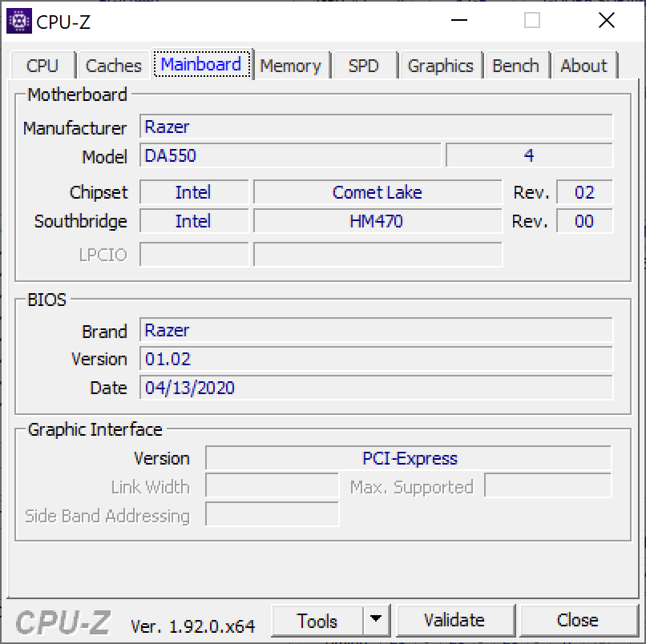Click the model revision field showing 4

click(530, 155)
